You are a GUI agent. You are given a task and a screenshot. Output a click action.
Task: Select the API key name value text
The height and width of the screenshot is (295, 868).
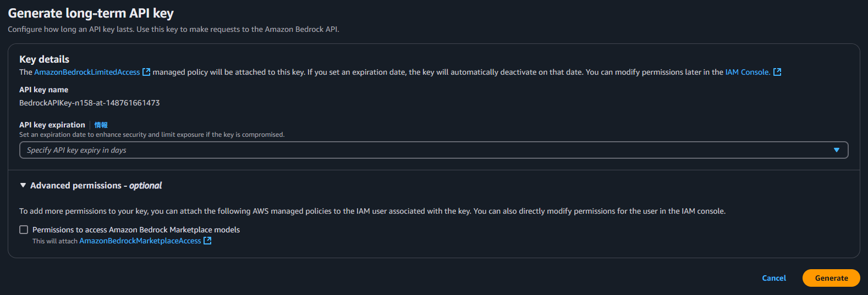[x=90, y=103]
